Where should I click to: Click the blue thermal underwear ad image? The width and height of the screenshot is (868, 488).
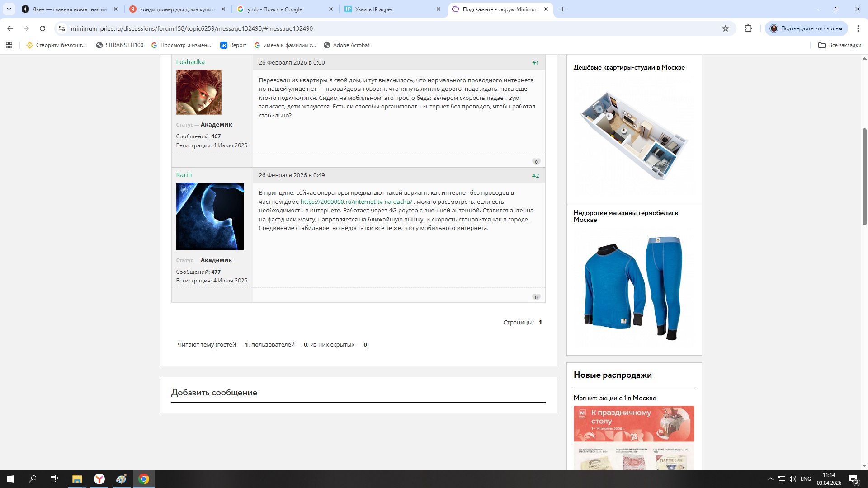pos(634,288)
